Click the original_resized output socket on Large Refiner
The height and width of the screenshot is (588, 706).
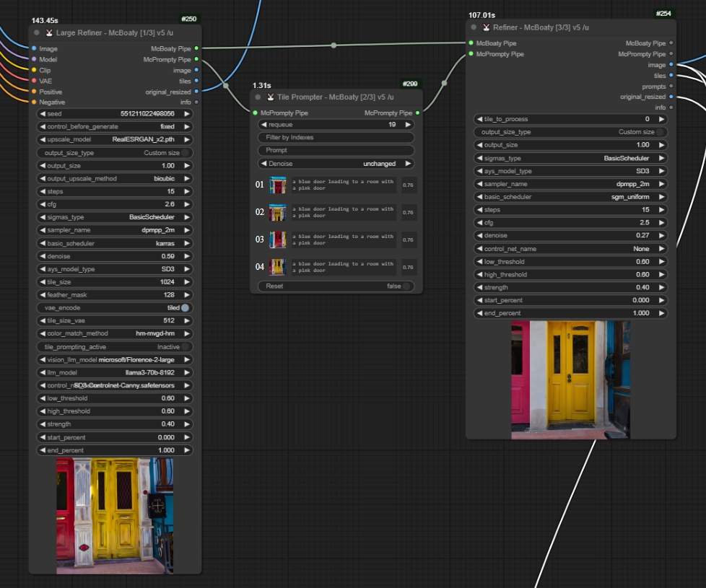(x=196, y=92)
